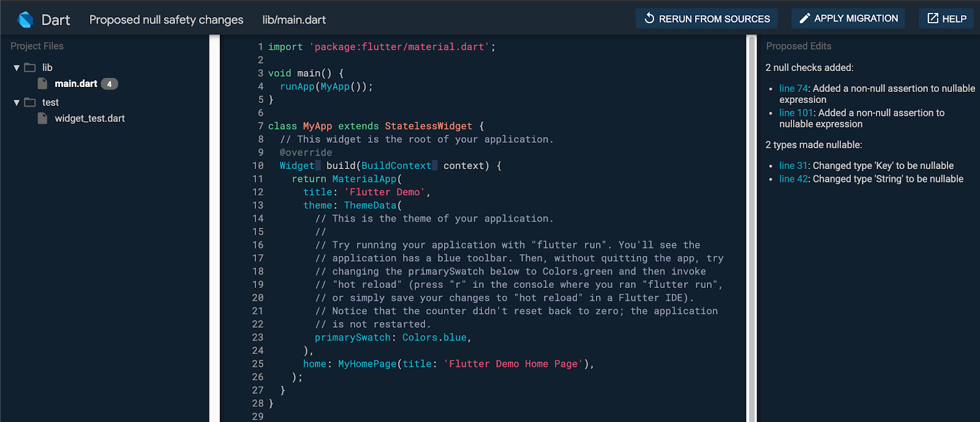This screenshot has width=980, height=422.
Task: Click the Dart logo icon
Action: (x=26, y=20)
